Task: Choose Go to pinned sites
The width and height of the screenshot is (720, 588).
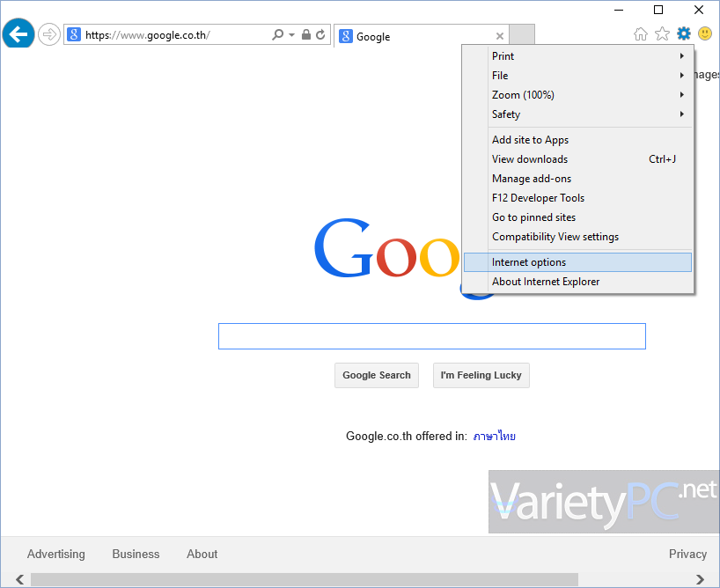Action: pyautogui.click(x=577, y=217)
